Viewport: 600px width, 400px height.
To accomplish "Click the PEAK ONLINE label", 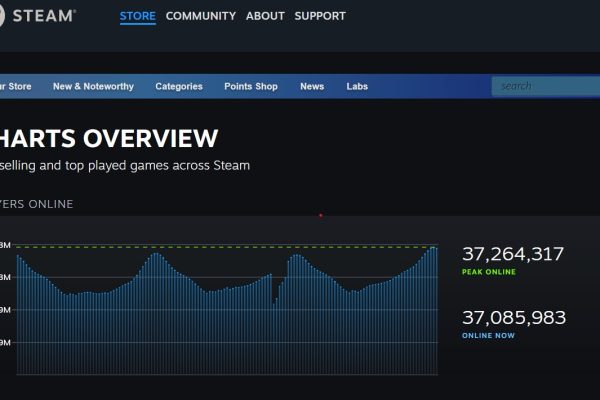I will tap(489, 272).
